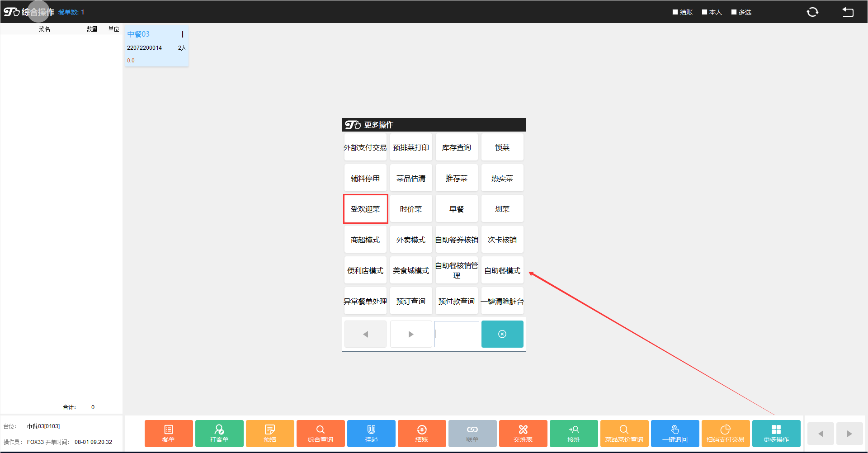Select 受欢迎菜 in the operations menu
Viewport: 868px width, 453px height.
pos(365,209)
